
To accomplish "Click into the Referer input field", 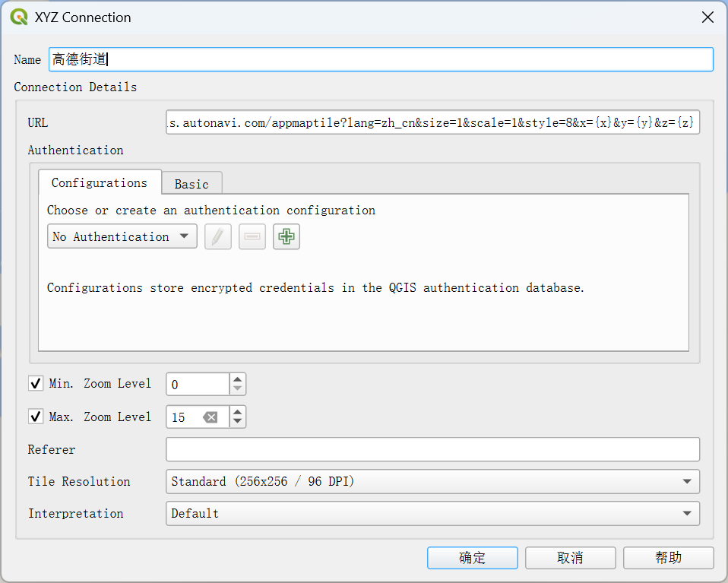I will (x=432, y=450).
